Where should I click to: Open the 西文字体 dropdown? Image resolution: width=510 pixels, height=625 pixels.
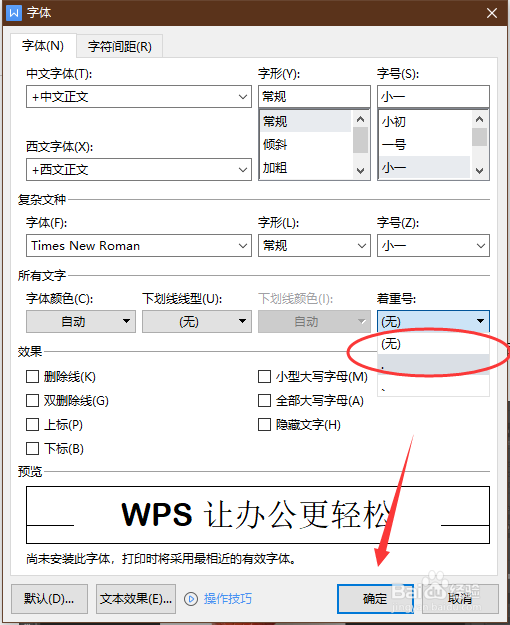pyautogui.click(x=139, y=170)
